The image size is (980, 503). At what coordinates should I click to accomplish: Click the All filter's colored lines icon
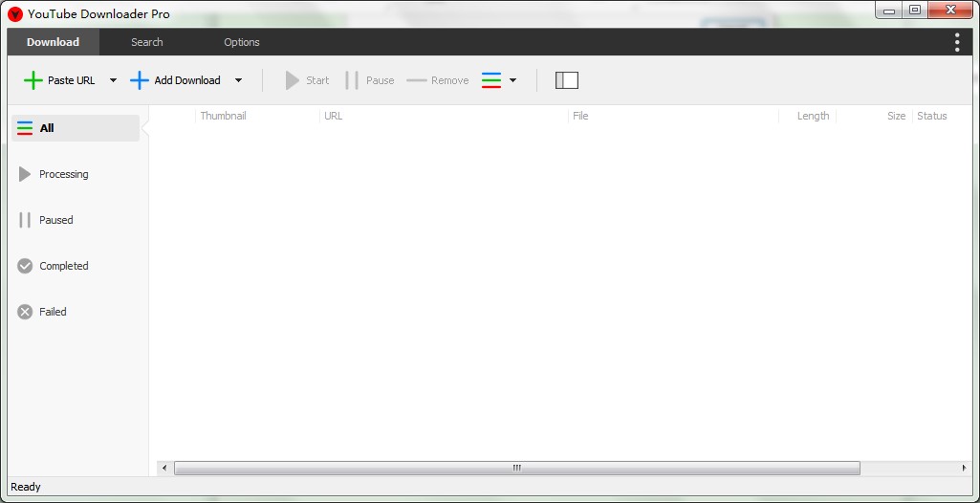(25, 128)
